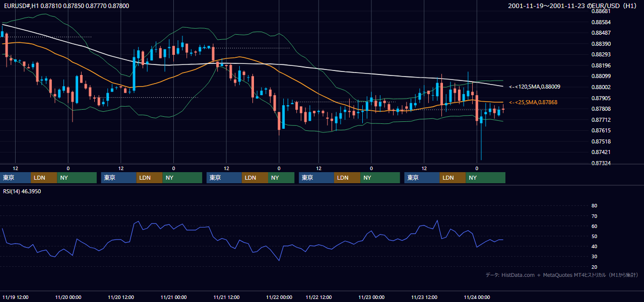Click the 0.88002 price axis label
The width and height of the screenshot is (644, 302).
601,87
